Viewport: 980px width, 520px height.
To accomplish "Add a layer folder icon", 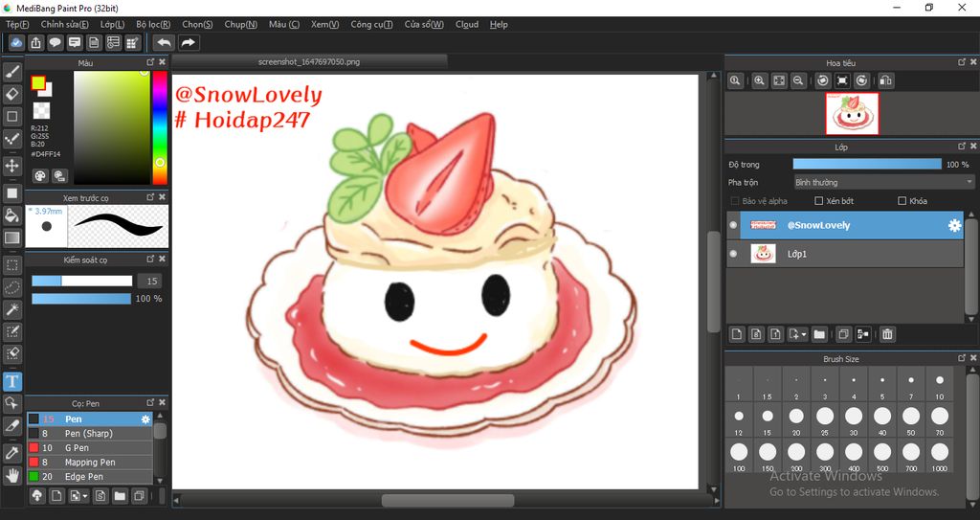I will 819,334.
